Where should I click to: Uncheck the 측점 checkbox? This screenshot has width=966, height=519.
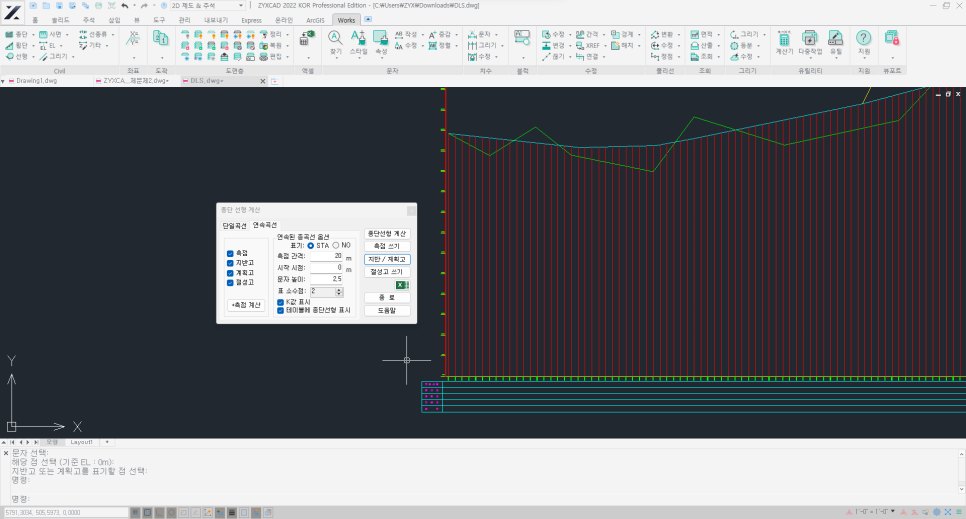(x=230, y=254)
